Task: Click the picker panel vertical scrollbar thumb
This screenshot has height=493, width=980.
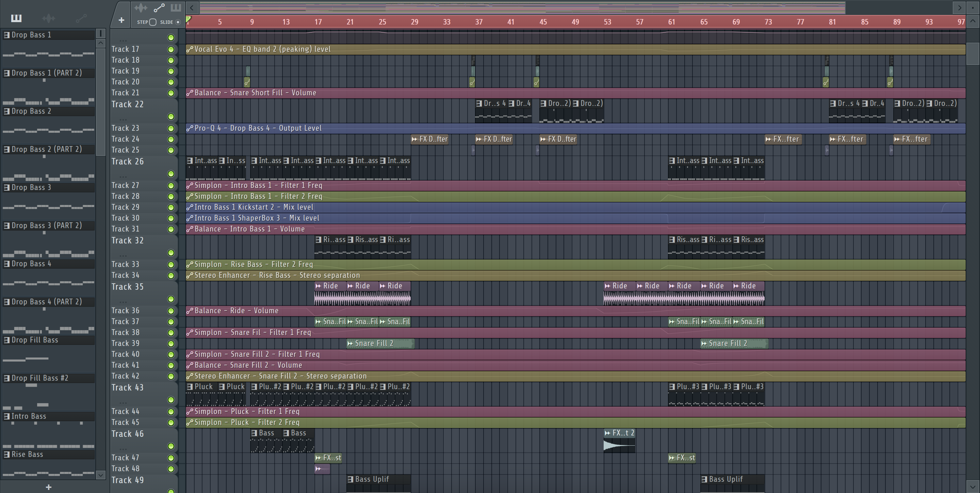Action: 100,102
